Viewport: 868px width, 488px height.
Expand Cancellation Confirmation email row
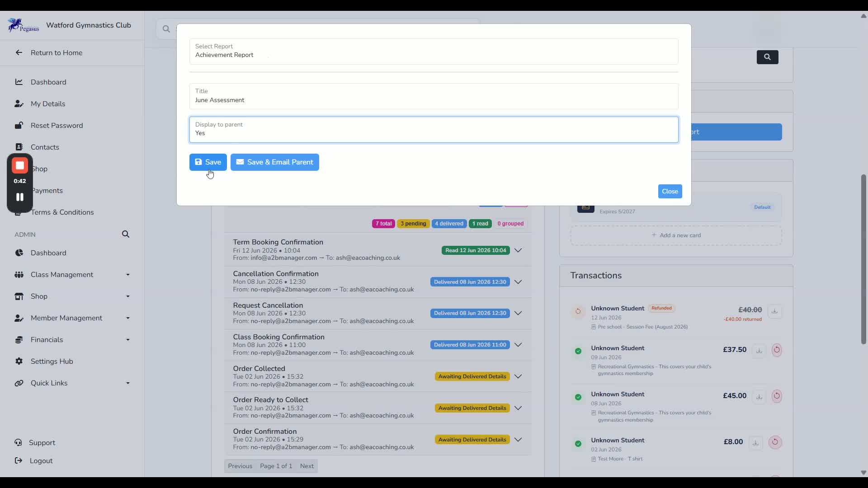(x=518, y=282)
